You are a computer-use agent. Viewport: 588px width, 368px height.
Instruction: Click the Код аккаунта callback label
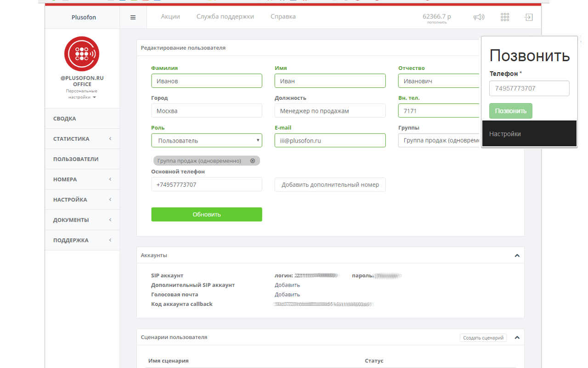[182, 304]
